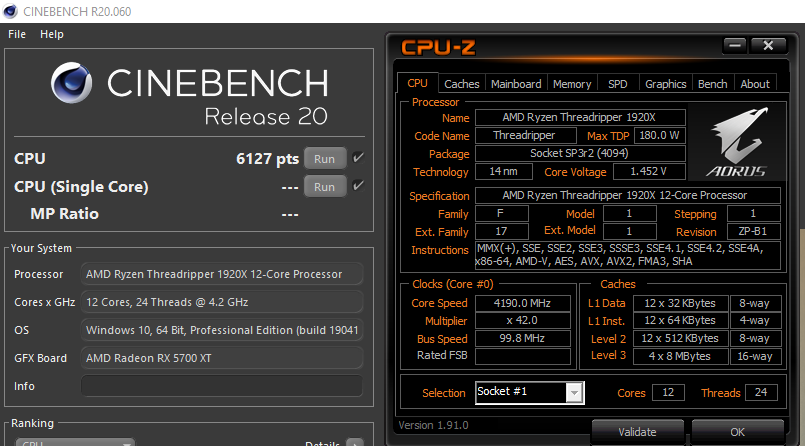Screen dimensions: 805x446
Task: Open the Ranking CPU dropdown
Action: 75,442
